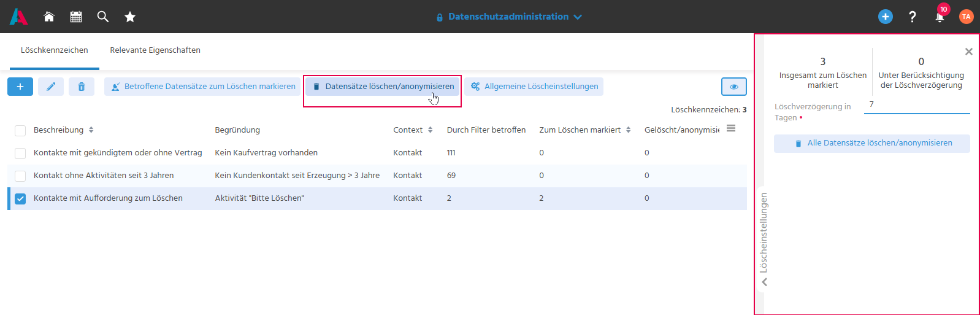
Task: Open the calendar icon in top bar
Action: (x=76, y=17)
